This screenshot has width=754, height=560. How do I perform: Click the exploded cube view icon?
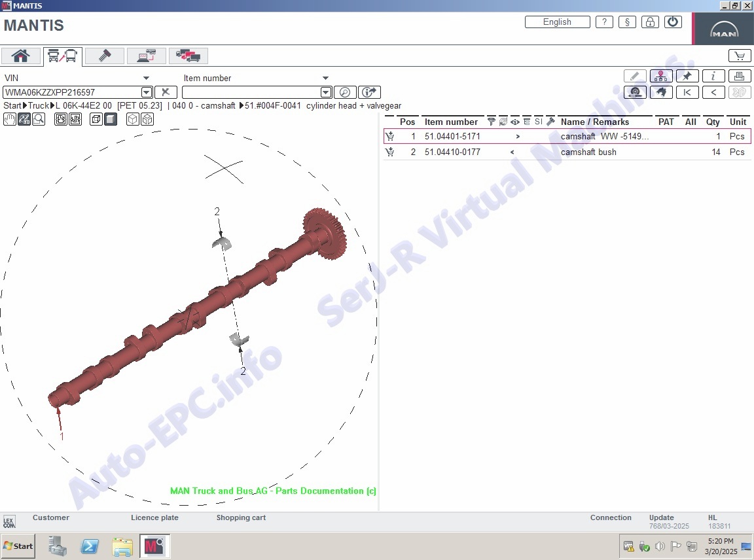click(147, 119)
